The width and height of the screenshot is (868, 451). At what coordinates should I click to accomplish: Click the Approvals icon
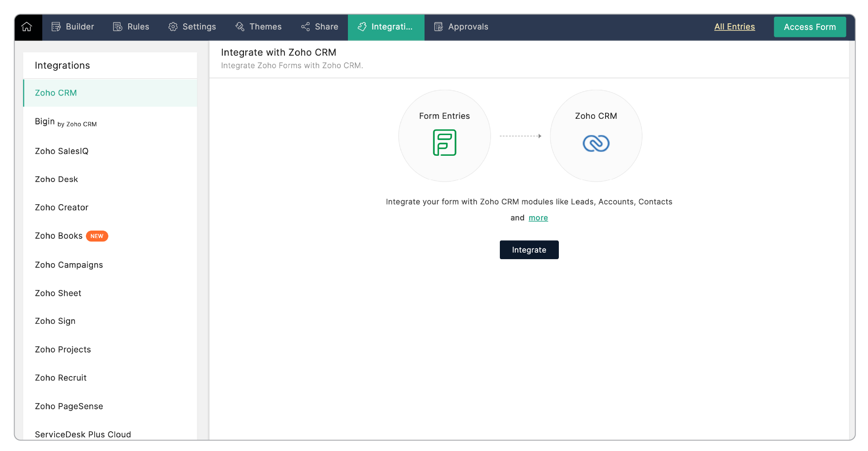pyautogui.click(x=438, y=27)
